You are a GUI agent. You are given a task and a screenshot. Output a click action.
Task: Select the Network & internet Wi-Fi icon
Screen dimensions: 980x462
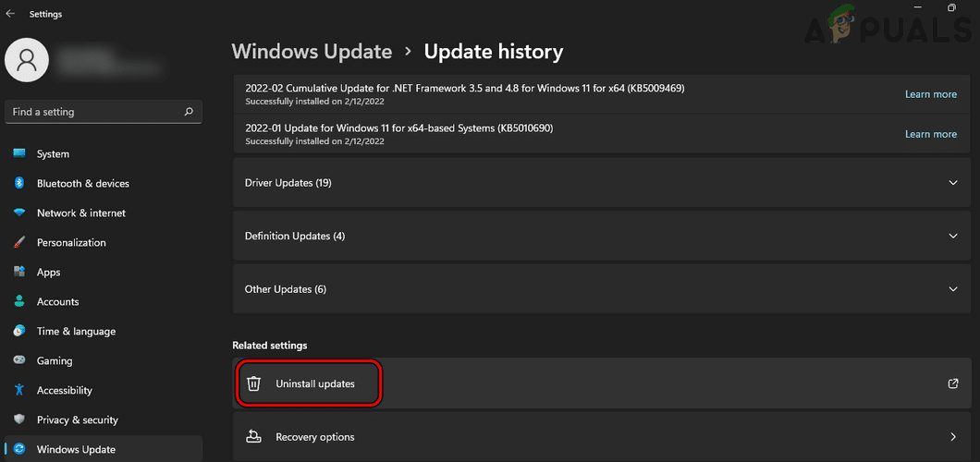coord(18,213)
